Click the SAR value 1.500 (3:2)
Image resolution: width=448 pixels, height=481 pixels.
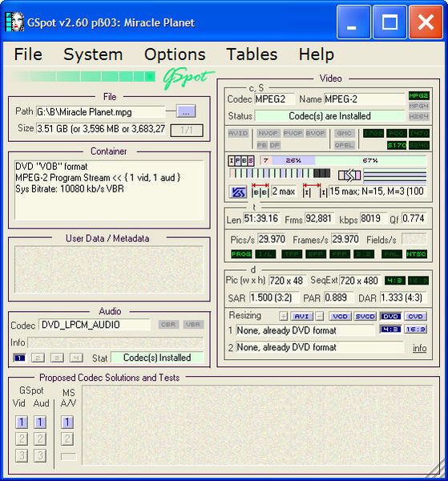tap(275, 297)
